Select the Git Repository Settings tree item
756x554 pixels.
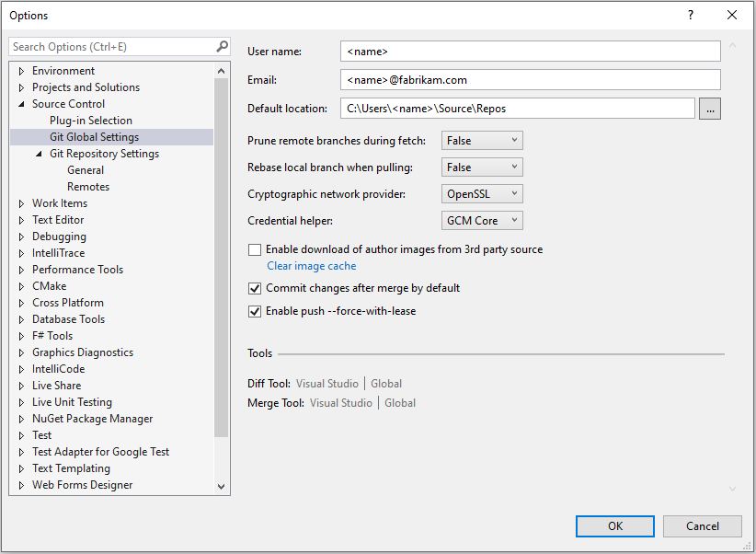tap(104, 154)
